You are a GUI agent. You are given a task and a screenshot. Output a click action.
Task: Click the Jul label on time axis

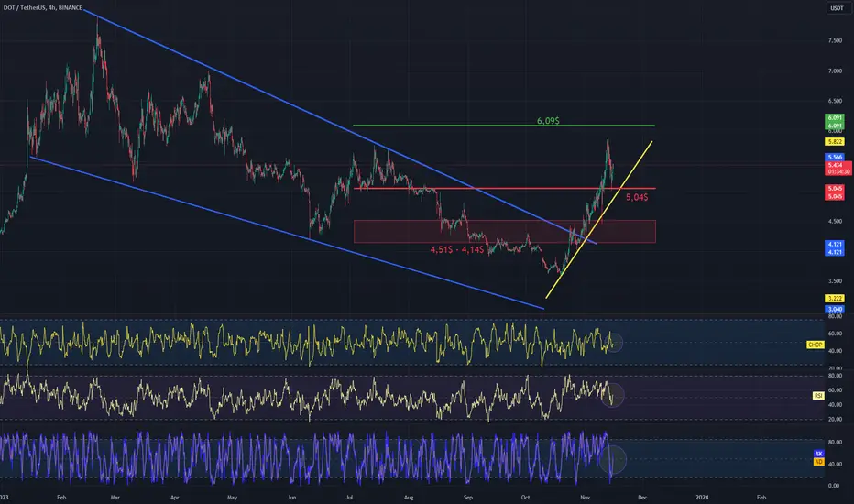coord(350,497)
